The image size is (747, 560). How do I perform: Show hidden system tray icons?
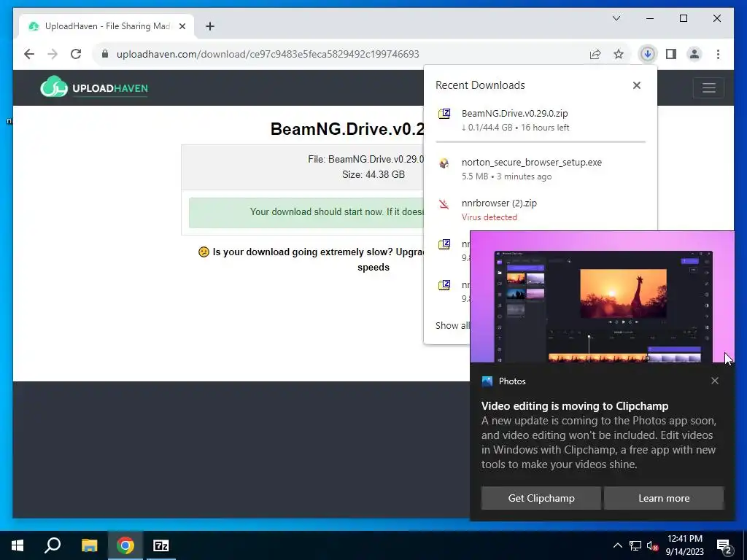click(617, 545)
